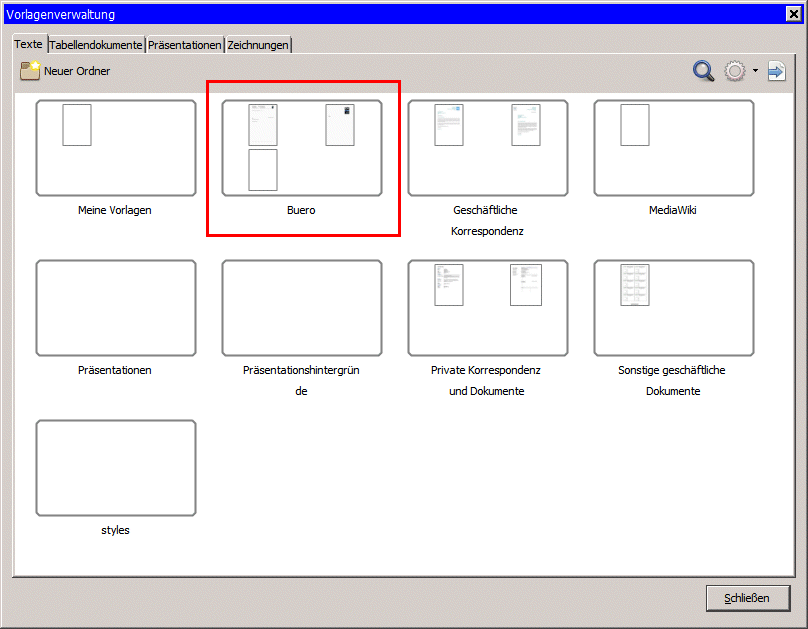This screenshot has height=629, width=808.
Task: Open the Präsentationshintergründe folder
Action: pos(301,307)
